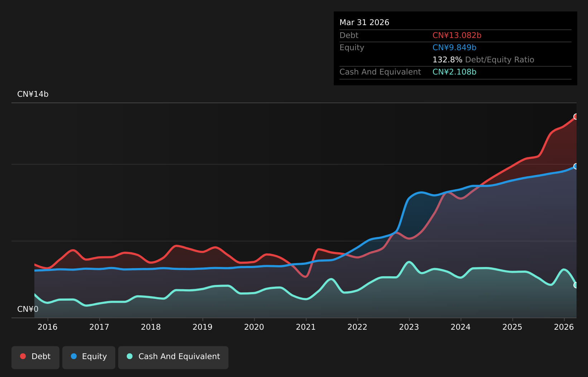Screen dimensions: 588x377
Task: Click the 2017 x-axis label
Action: 99,327
